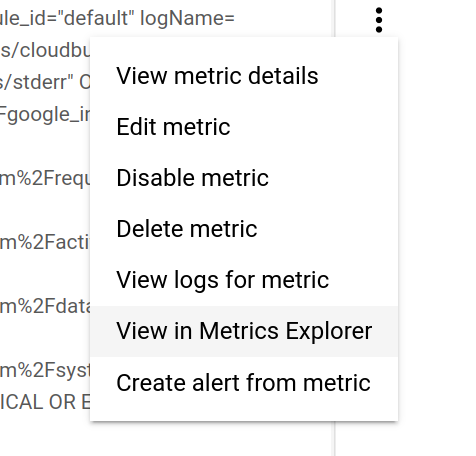This screenshot has width=476, height=456.
Task: Choose Delete metric entry
Action: [244, 229]
